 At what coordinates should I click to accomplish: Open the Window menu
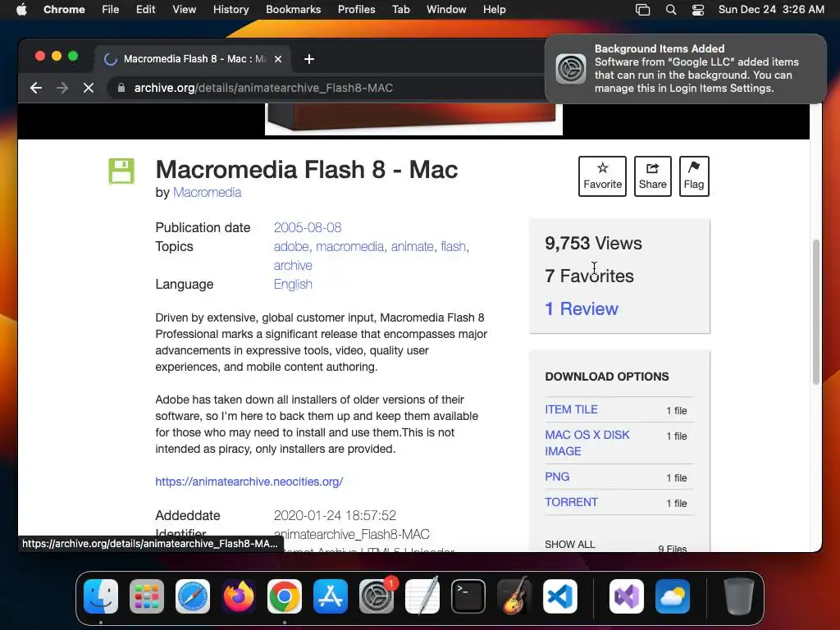pyautogui.click(x=446, y=10)
